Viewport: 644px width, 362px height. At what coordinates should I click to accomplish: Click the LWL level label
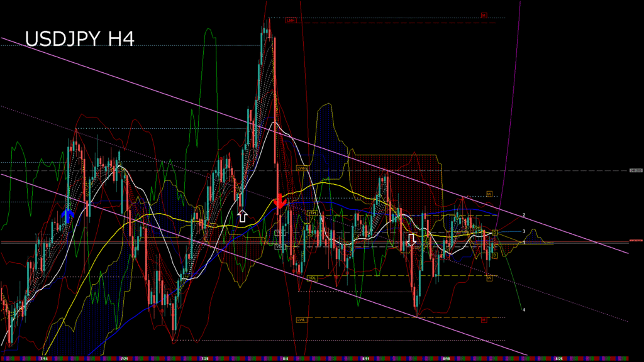(x=301, y=320)
